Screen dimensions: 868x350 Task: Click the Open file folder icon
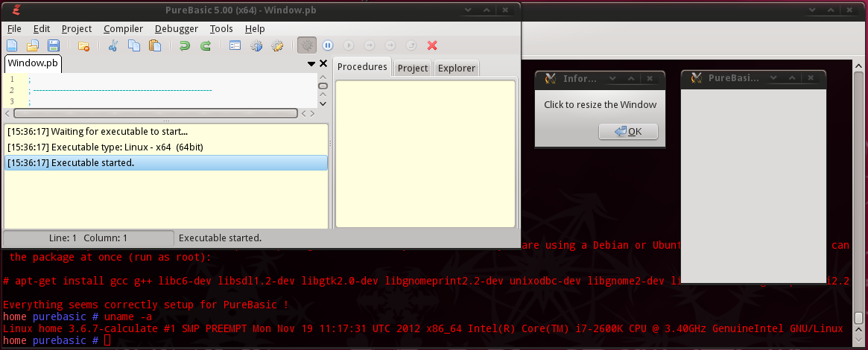[x=34, y=45]
